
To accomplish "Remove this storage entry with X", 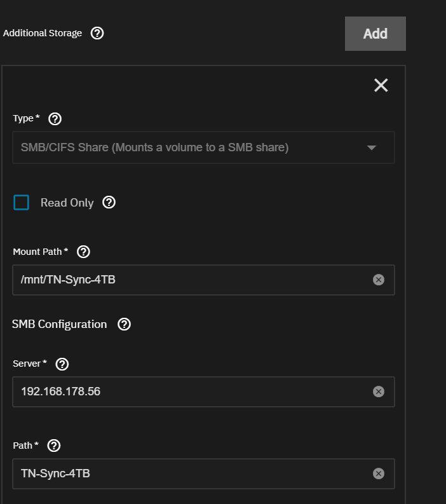I will click(381, 85).
